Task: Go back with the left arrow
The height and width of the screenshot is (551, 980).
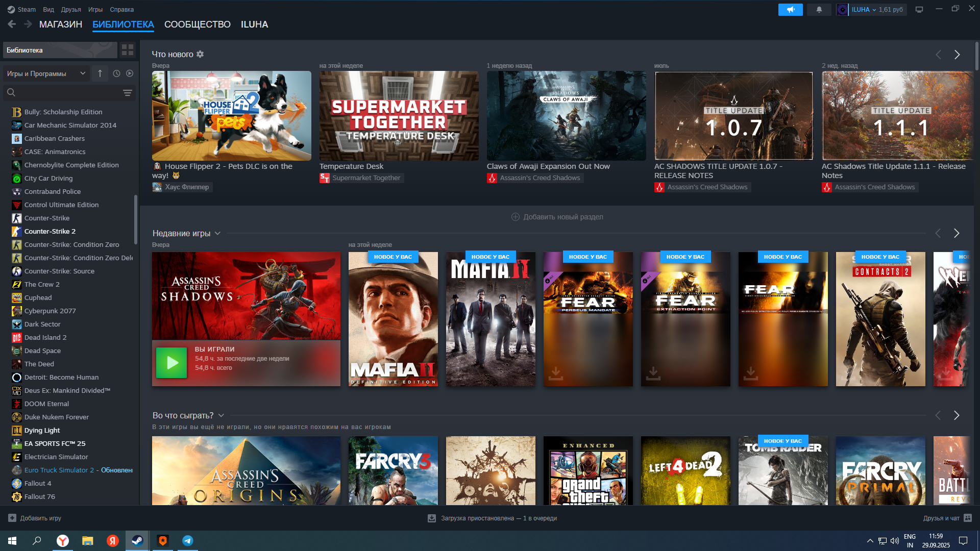Action: (12, 24)
